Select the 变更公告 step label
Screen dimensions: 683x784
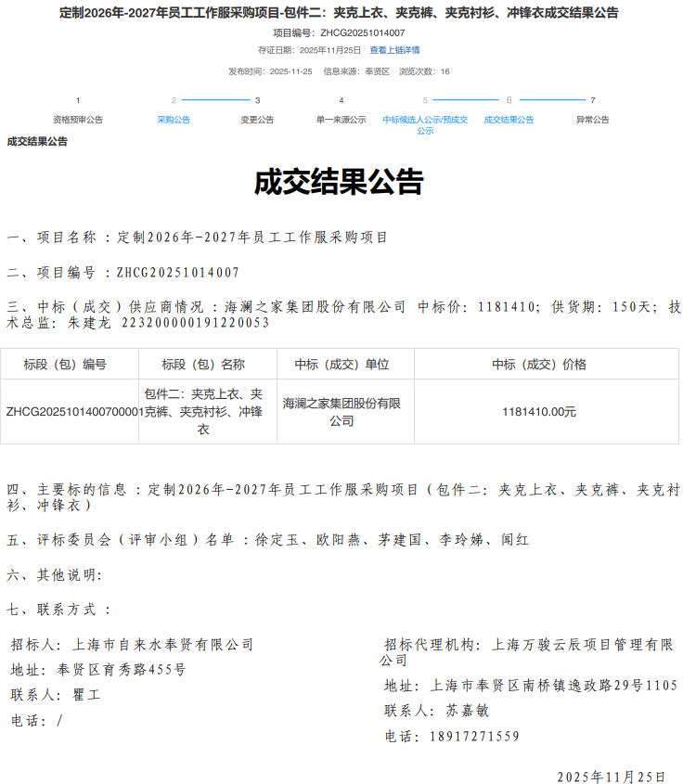[257, 120]
